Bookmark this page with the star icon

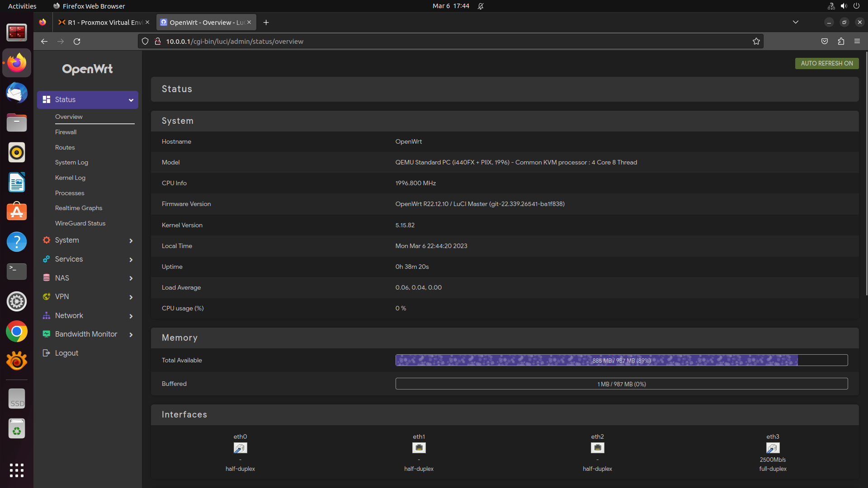tap(756, 41)
